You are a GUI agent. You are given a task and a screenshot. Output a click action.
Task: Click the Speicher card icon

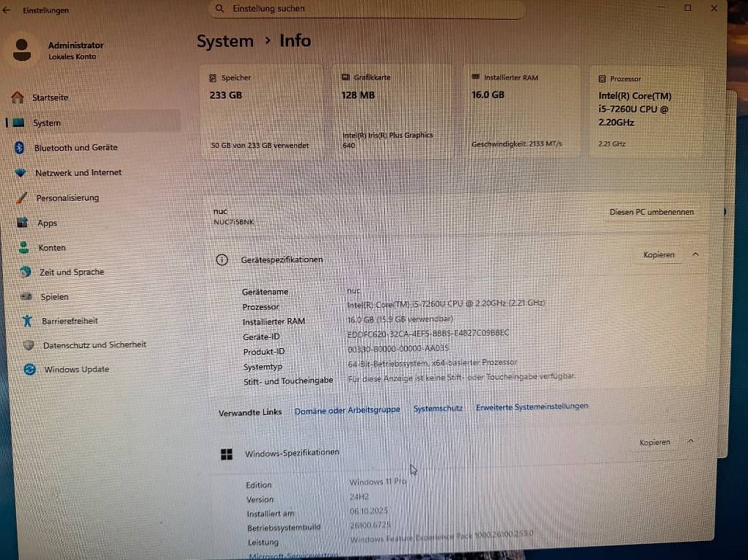tap(213, 78)
